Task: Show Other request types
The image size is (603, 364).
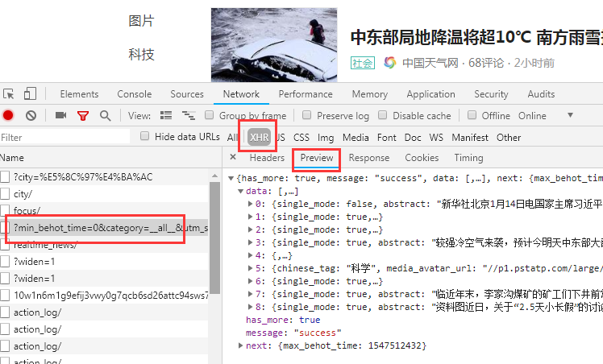Action: [509, 138]
